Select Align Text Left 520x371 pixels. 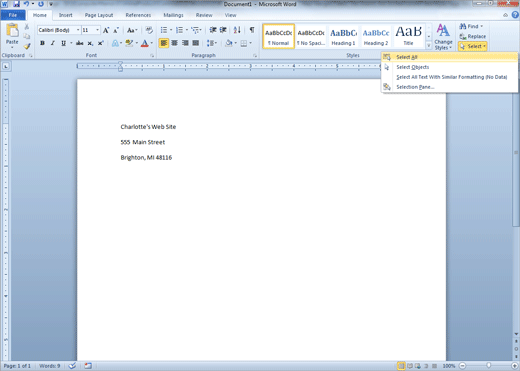click(164, 43)
